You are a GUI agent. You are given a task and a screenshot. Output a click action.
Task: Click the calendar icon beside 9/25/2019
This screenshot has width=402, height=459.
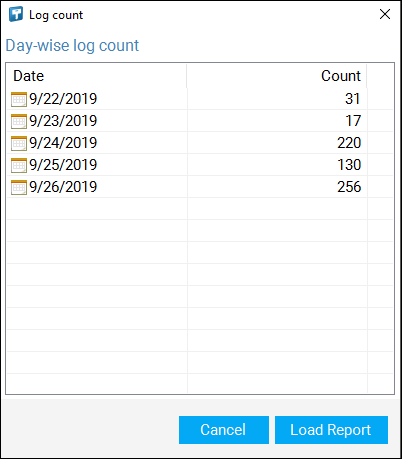(19, 165)
